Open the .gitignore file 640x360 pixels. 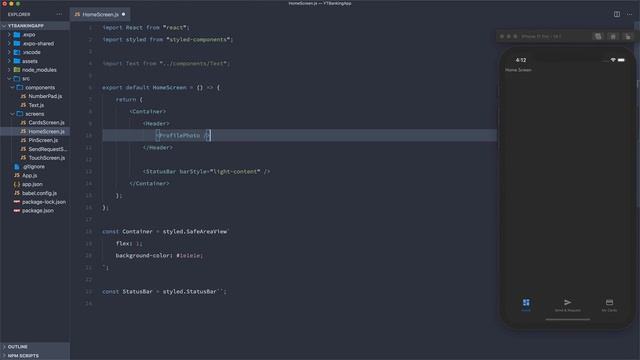click(x=35, y=167)
